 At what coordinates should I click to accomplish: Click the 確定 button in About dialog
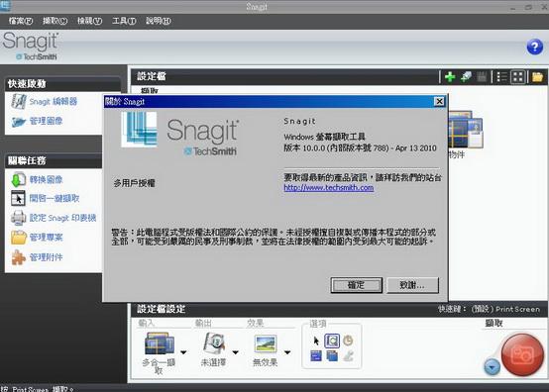point(357,285)
